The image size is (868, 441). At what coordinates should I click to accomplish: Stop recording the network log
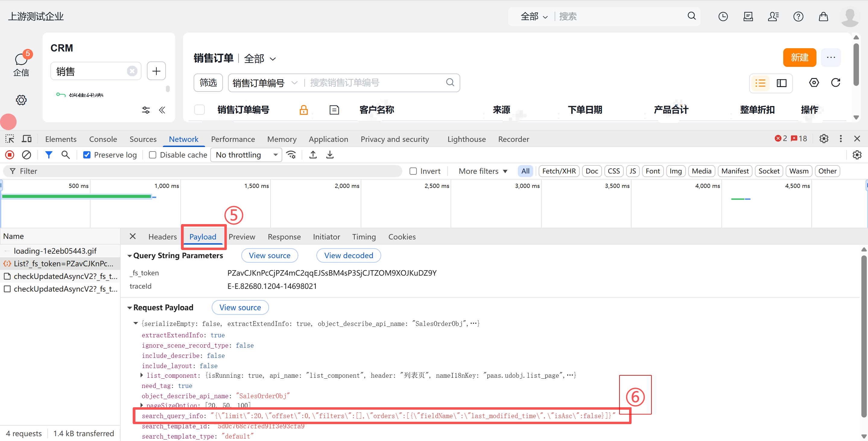(x=9, y=155)
